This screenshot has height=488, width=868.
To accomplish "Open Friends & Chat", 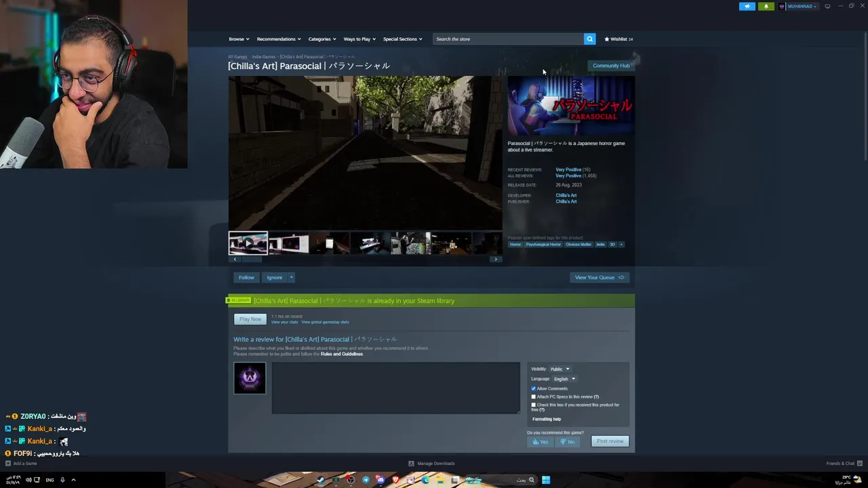I will 843,464.
